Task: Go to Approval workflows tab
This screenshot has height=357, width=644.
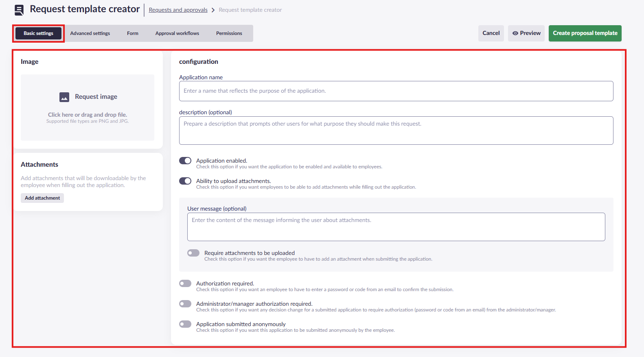Action: [x=177, y=33]
